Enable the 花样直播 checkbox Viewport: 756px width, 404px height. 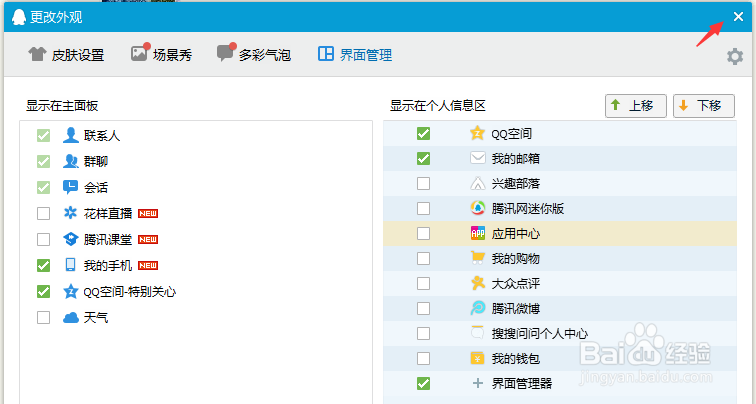43,213
